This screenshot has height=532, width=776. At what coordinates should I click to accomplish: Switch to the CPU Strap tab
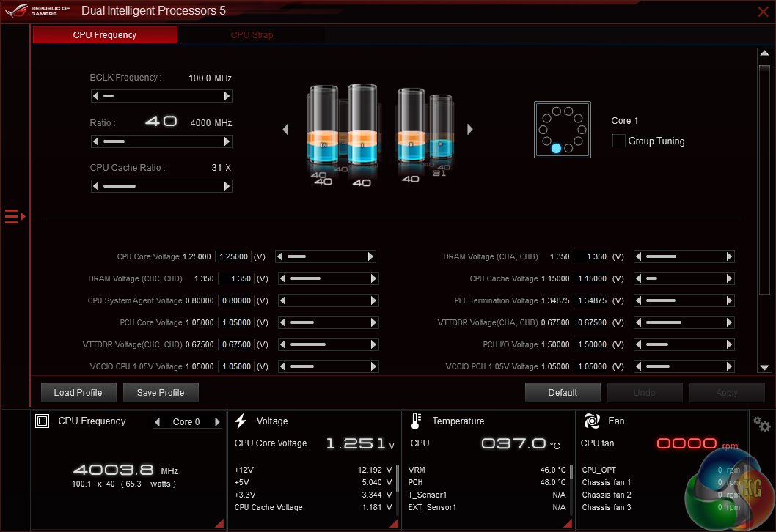coord(252,35)
